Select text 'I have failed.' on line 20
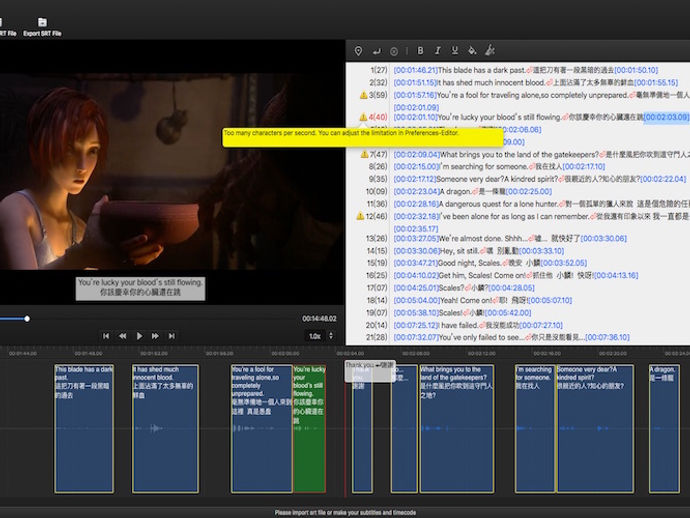This screenshot has height=518, width=690. point(459,325)
